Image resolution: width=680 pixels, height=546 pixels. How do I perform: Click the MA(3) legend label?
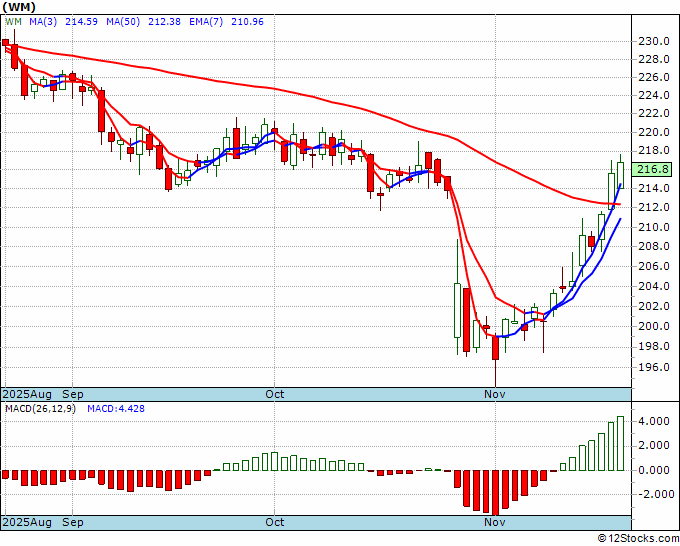click(43, 22)
